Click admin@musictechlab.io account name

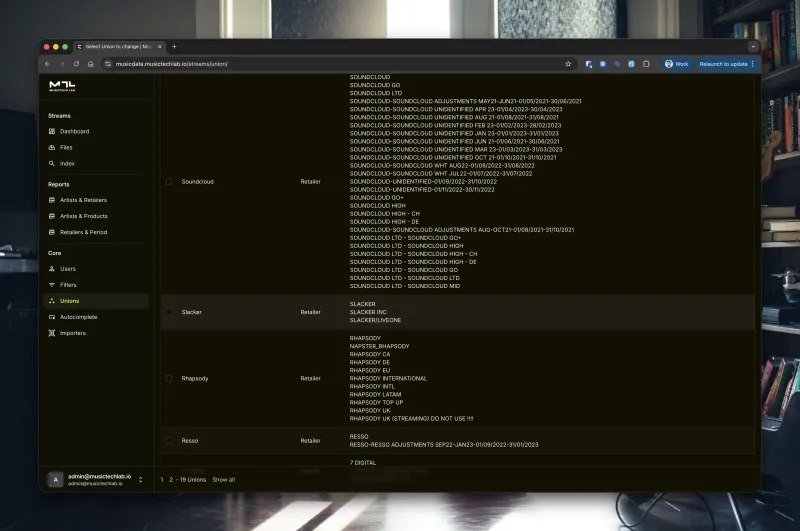coord(99,476)
